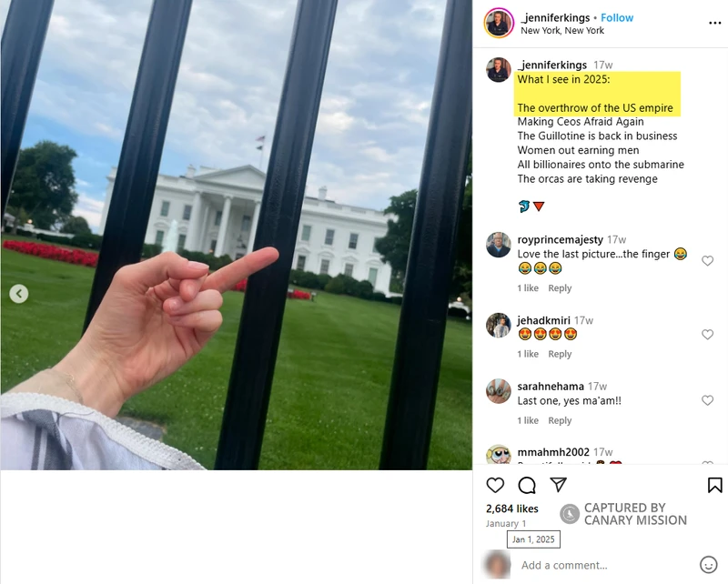The width and height of the screenshot is (728, 584).
Task: Open the emoji picker in comment box
Action: (709, 565)
